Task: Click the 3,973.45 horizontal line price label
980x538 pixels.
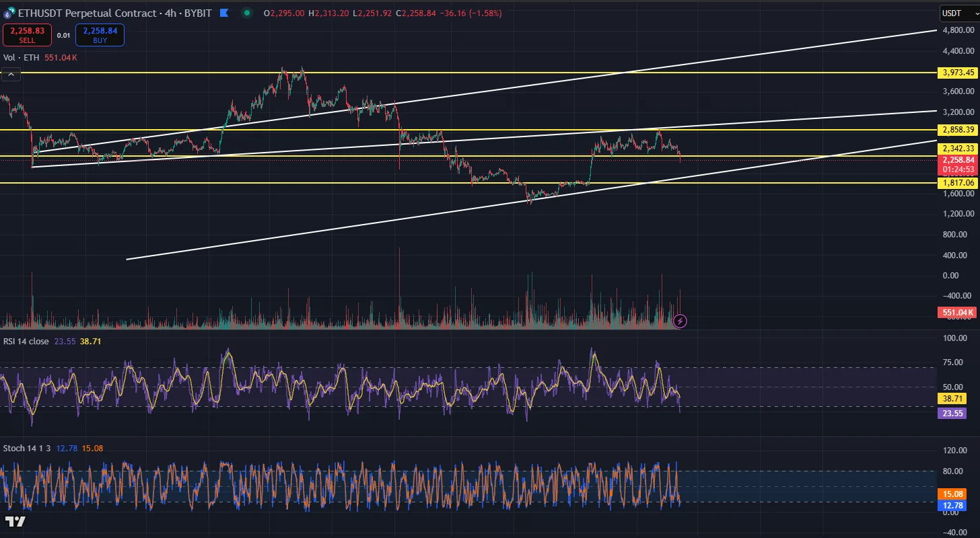Action: pyautogui.click(x=957, y=73)
